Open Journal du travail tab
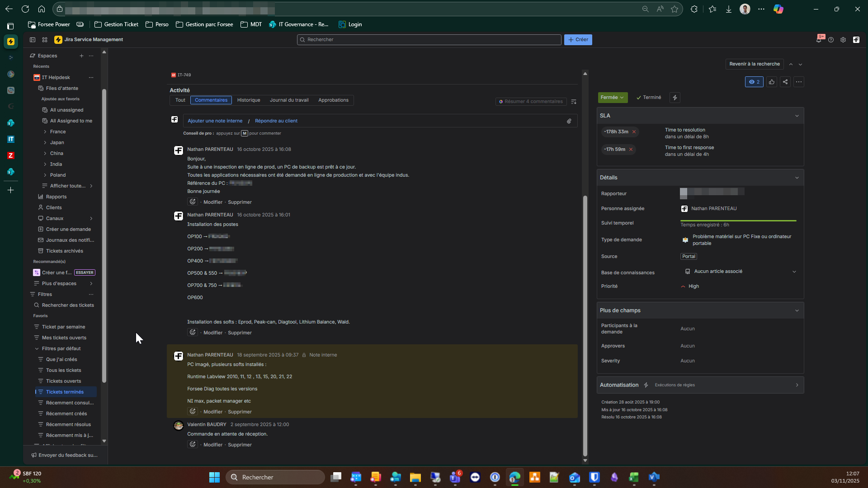Image resolution: width=868 pixels, height=488 pixels. coord(289,100)
